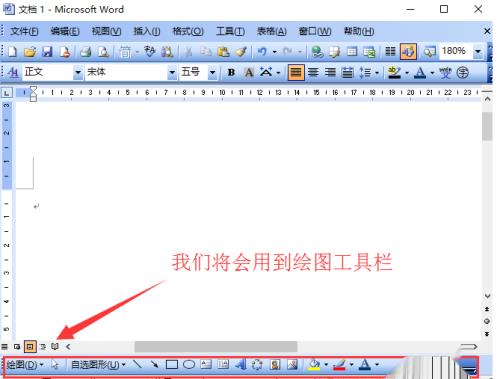This screenshot has width=500, height=379.
Task: Apply fill color paint bucket
Action: click(x=314, y=364)
